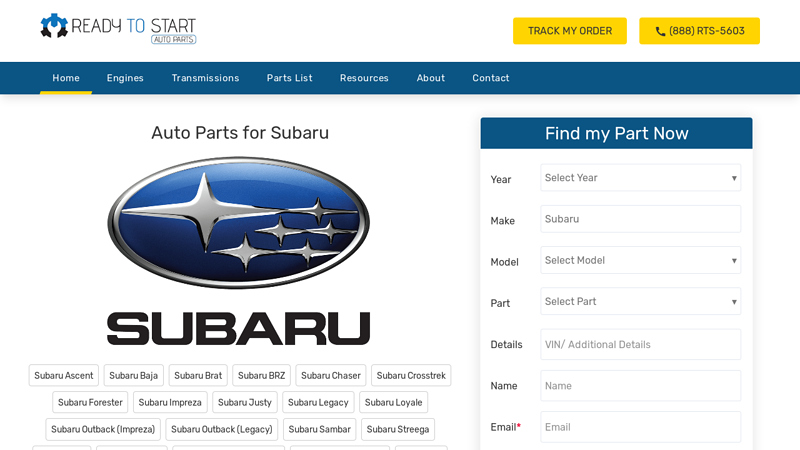Select the Subaru Justy model link
This screenshot has width=800, height=450.
click(245, 403)
